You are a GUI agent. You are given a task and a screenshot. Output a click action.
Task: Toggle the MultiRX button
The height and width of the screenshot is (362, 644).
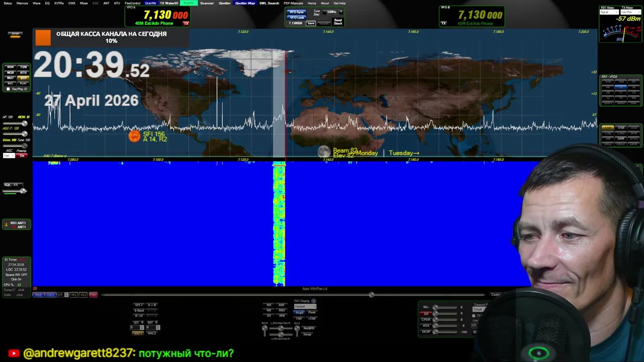coord(308,328)
